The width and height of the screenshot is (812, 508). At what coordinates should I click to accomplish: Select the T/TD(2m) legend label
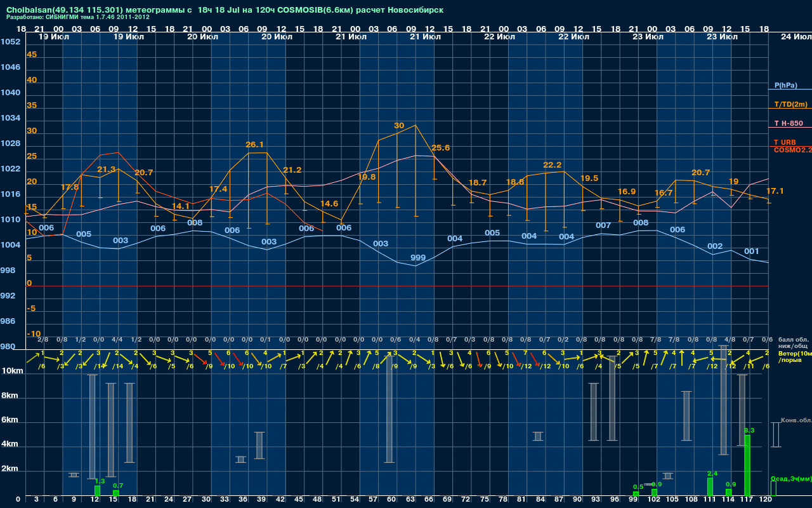click(x=790, y=104)
